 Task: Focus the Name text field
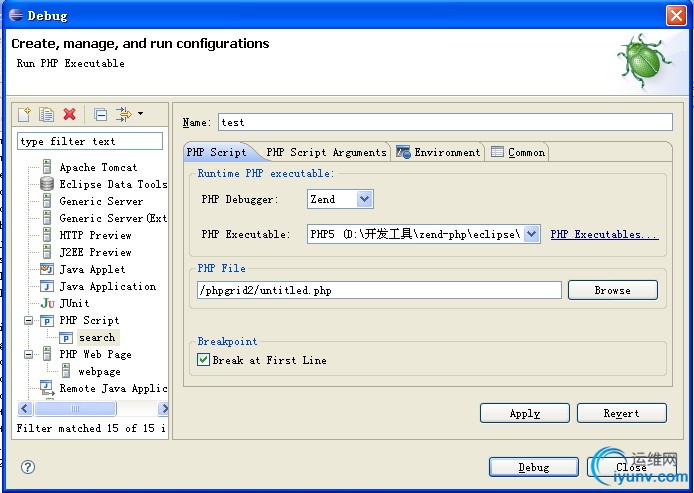pyautogui.click(x=445, y=122)
